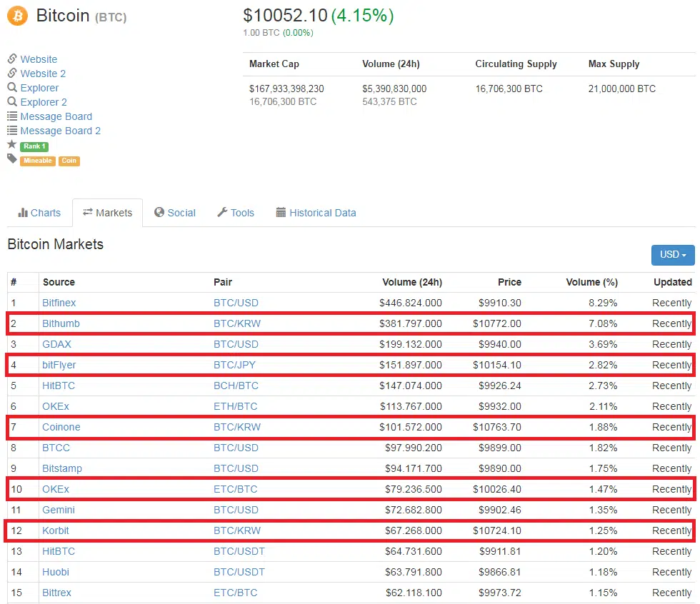This screenshot has height=604, width=700.
Task: Click the bar chart icon on Charts tab
Action: click(23, 213)
